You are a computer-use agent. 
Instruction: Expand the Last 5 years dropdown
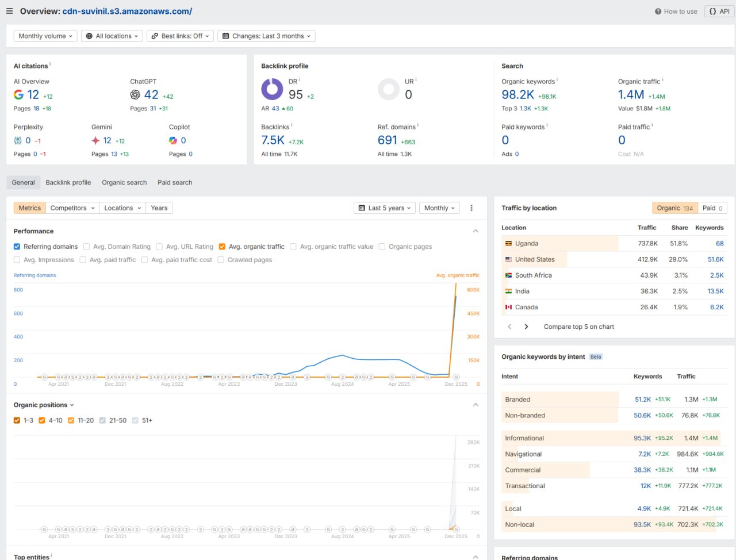pyautogui.click(x=385, y=208)
